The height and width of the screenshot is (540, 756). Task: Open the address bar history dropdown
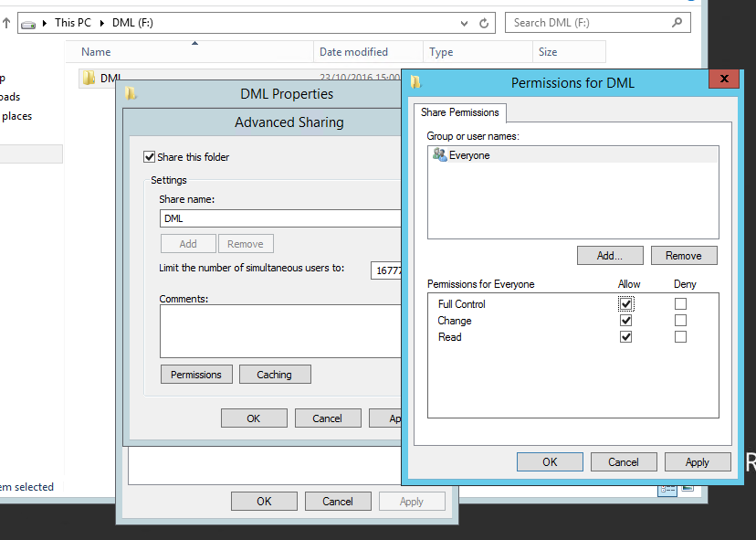point(465,23)
